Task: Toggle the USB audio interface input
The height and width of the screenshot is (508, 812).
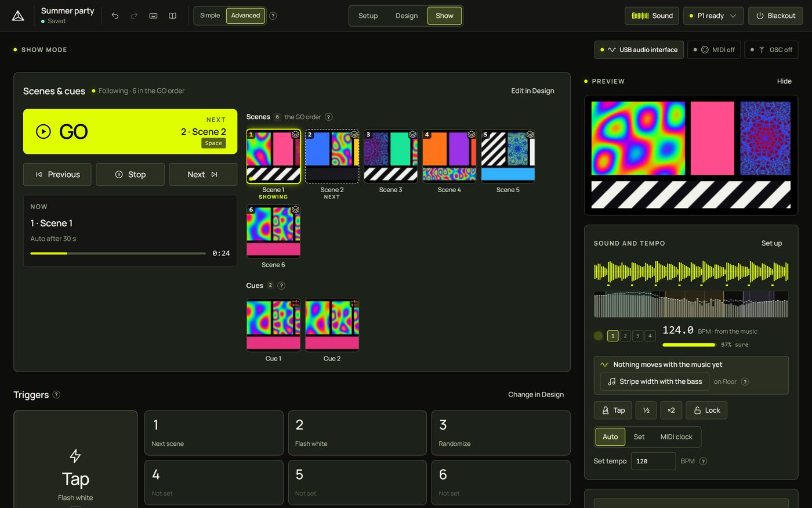Action: pos(639,50)
